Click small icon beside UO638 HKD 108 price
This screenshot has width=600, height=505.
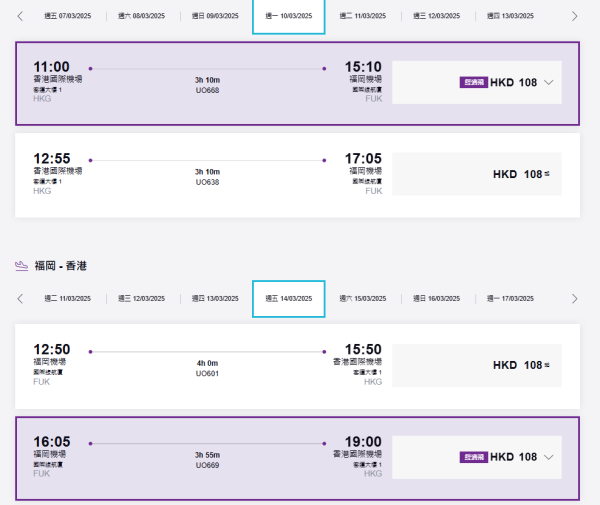(x=548, y=174)
